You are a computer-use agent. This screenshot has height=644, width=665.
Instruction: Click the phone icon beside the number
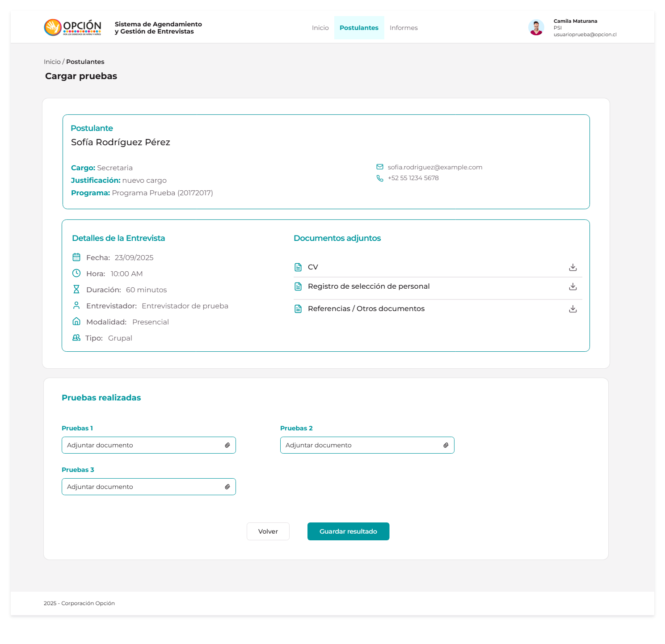380,178
